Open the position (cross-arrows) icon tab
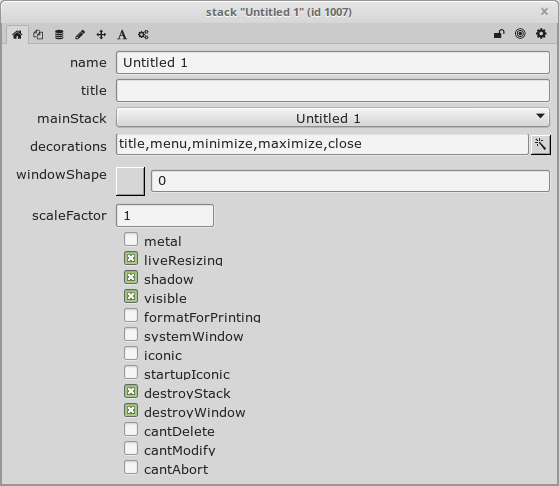559x486 pixels. [x=101, y=35]
